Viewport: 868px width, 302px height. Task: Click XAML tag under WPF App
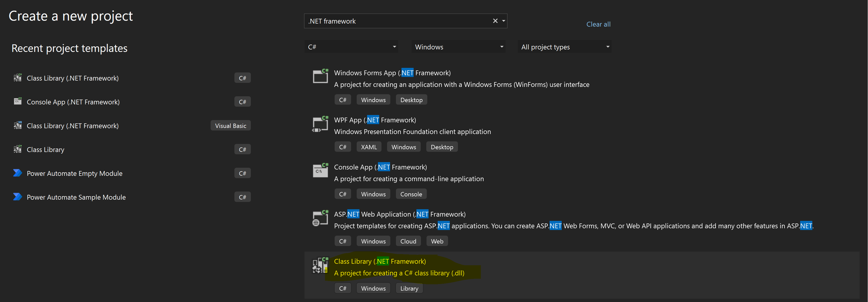[369, 147]
